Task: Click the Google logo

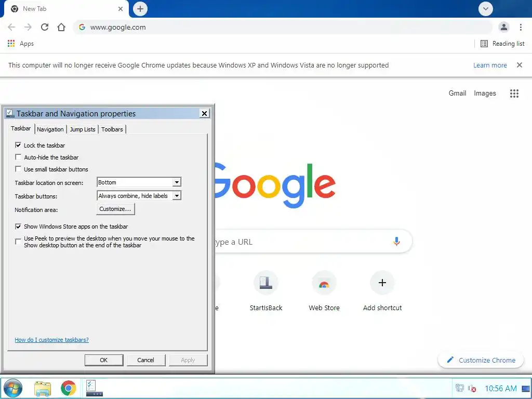Action: (275, 185)
